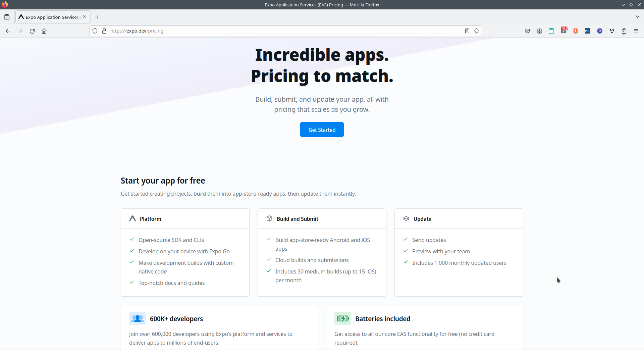Image resolution: width=644 pixels, height=350 pixels.
Task: Toggle Reader View for this page
Action: pyautogui.click(x=467, y=31)
